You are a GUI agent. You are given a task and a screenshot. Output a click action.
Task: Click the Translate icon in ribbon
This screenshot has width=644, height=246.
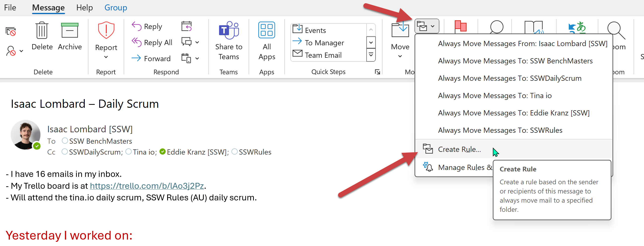pos(576,27)
